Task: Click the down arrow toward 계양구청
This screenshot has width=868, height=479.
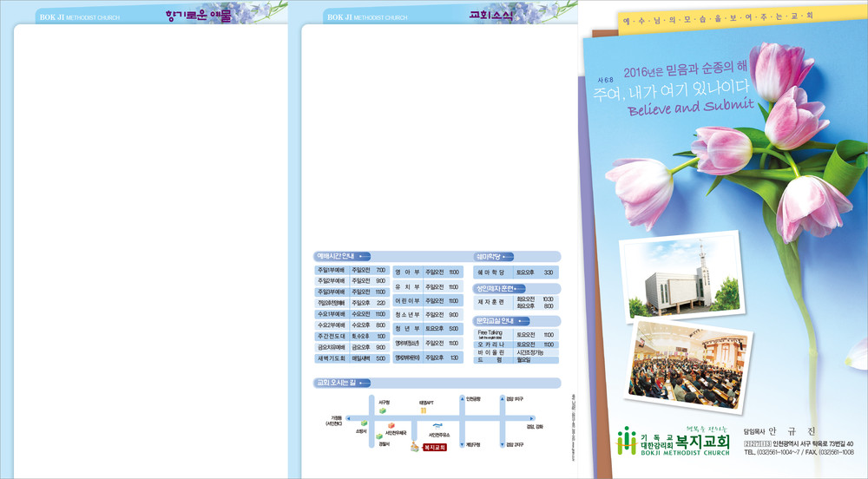Action: [460, 443]
